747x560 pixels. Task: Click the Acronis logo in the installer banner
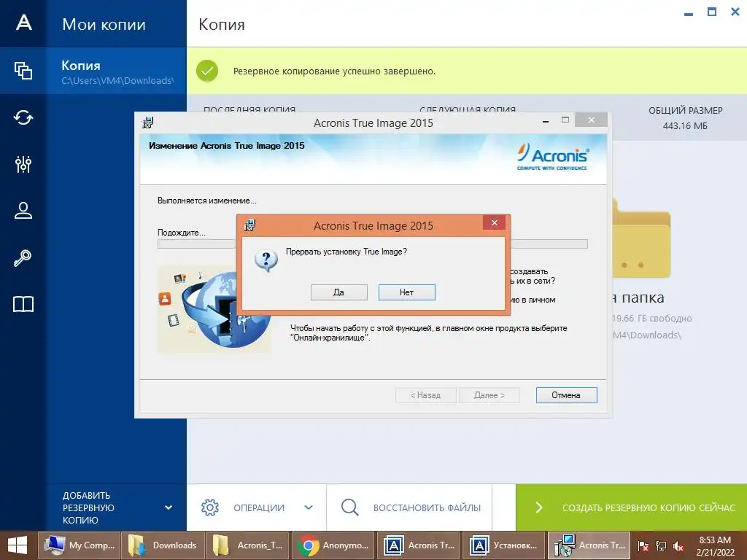tap(553, 156)
